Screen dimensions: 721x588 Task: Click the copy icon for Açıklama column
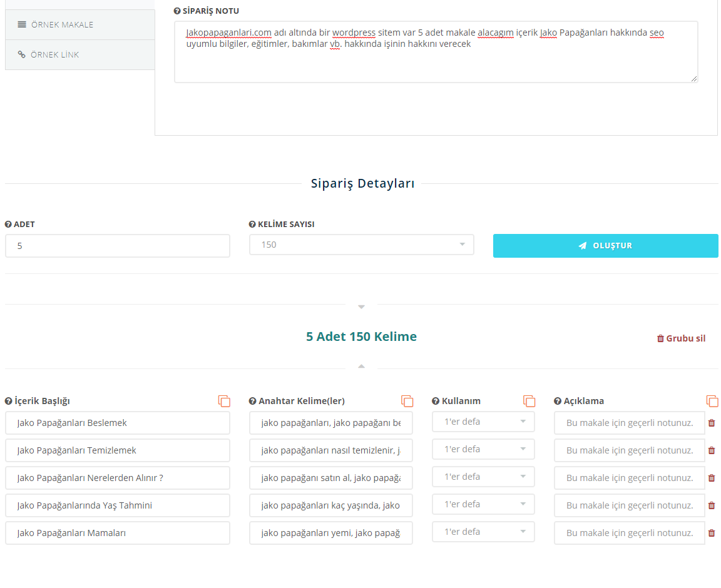point(712,401)
